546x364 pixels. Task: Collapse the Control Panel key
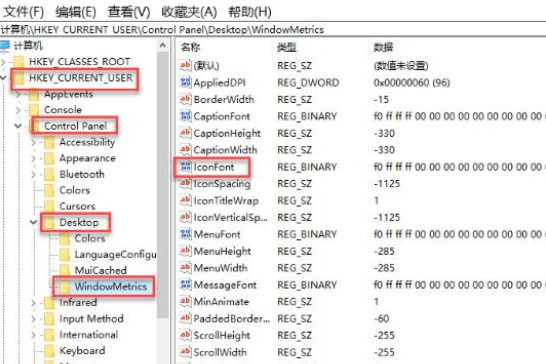(x=18, y=126)
